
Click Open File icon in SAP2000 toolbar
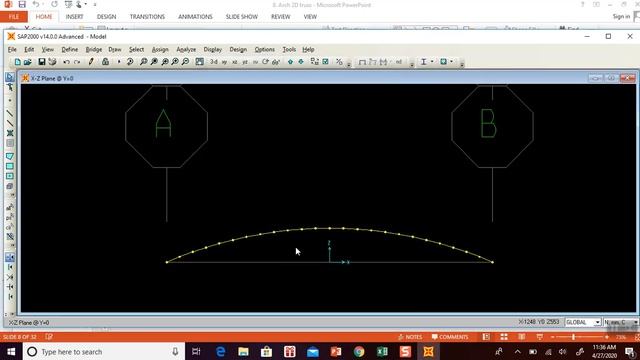[x=28, y=62]
